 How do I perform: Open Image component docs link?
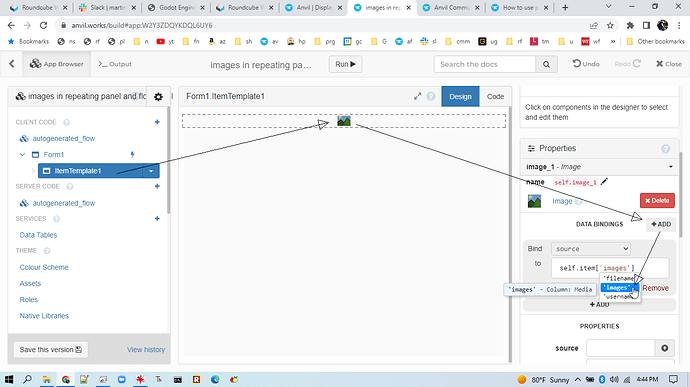(x=562, y=201)
